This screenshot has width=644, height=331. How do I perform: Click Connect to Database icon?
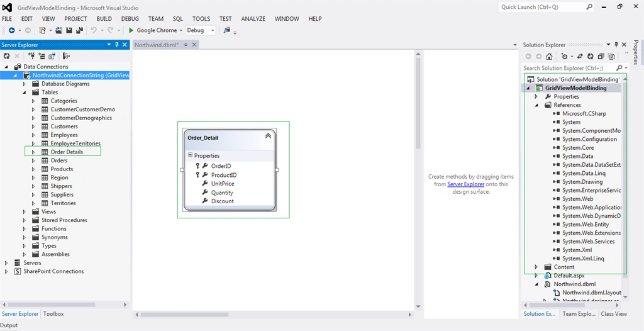pyautogui.click(x=31, y=56)
